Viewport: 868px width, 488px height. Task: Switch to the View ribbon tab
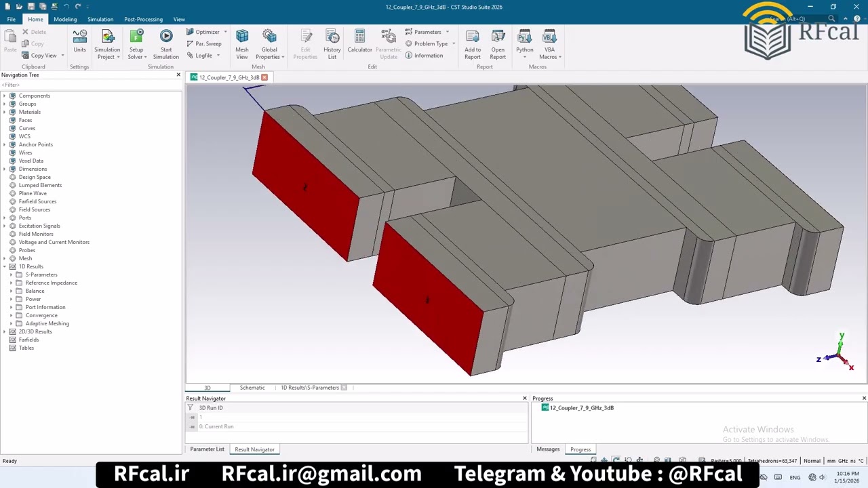tap(179, 19)
